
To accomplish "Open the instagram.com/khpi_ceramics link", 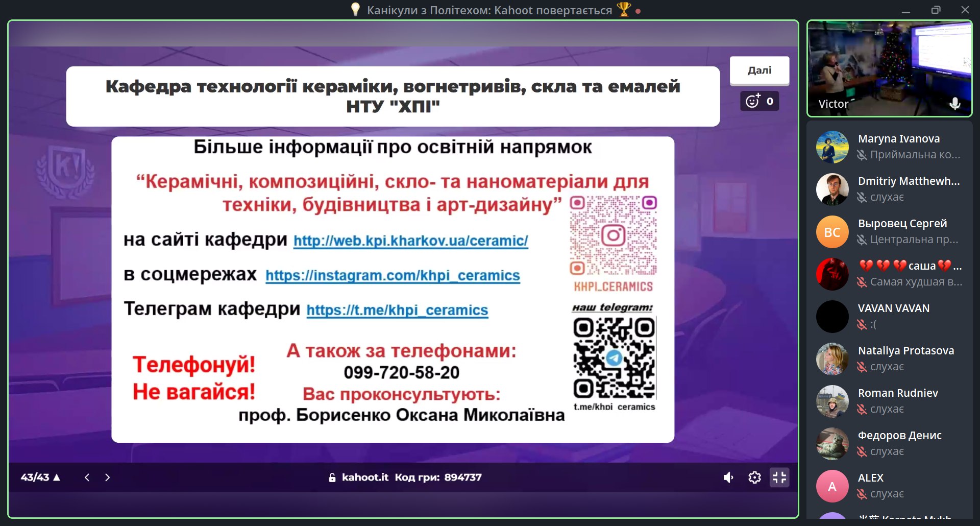I will click(x=393, y=276).
